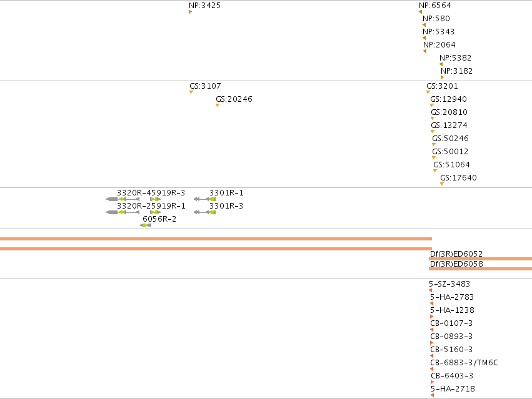
Task: Open the Df(3R)ED6058 deficiency label
Action: pos(456,264)
